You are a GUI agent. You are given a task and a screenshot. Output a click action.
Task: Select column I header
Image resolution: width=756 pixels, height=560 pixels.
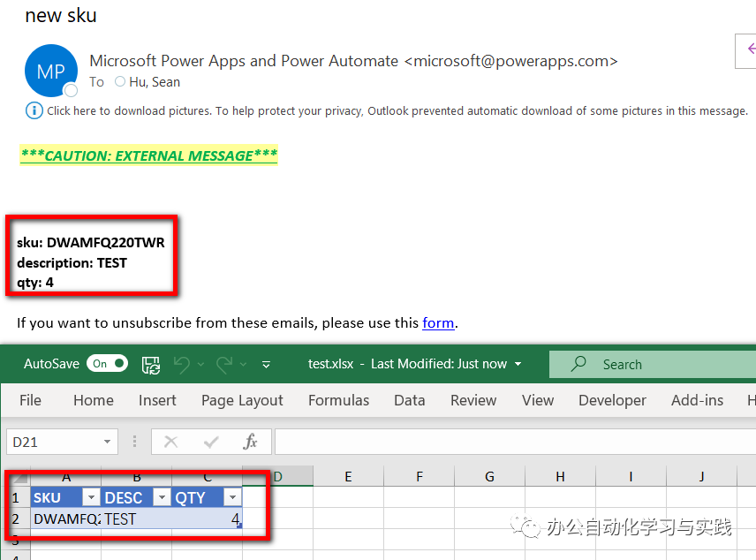tap(631, 477)
